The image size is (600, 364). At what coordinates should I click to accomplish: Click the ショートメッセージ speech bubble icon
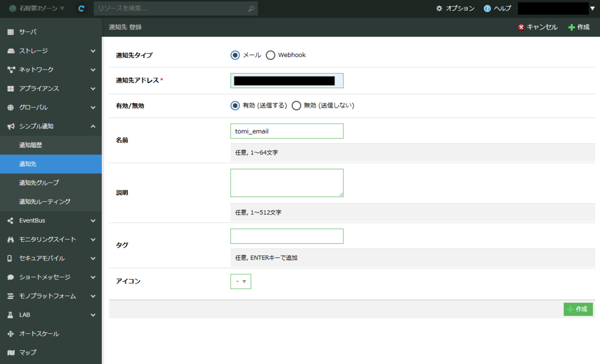(x=10, y=277)
